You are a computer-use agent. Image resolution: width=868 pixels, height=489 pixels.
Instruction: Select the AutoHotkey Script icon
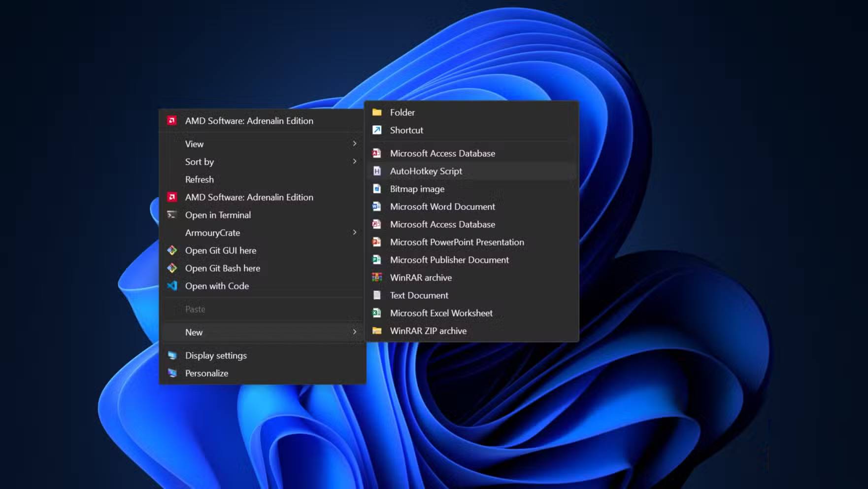click(377, 171)
